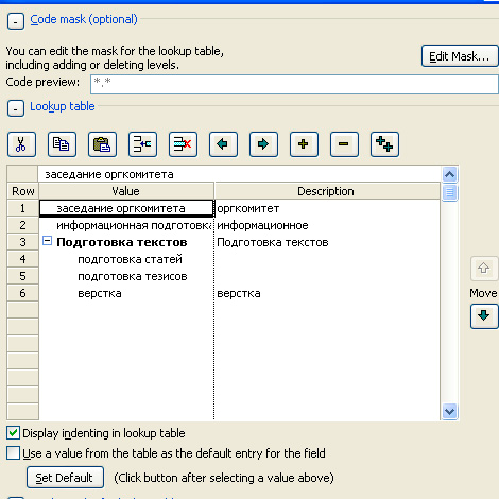The height and width of the screenshot is (499, 499).
Task: Click the Expand plus icon in toolbar
Action: (304, 144)
